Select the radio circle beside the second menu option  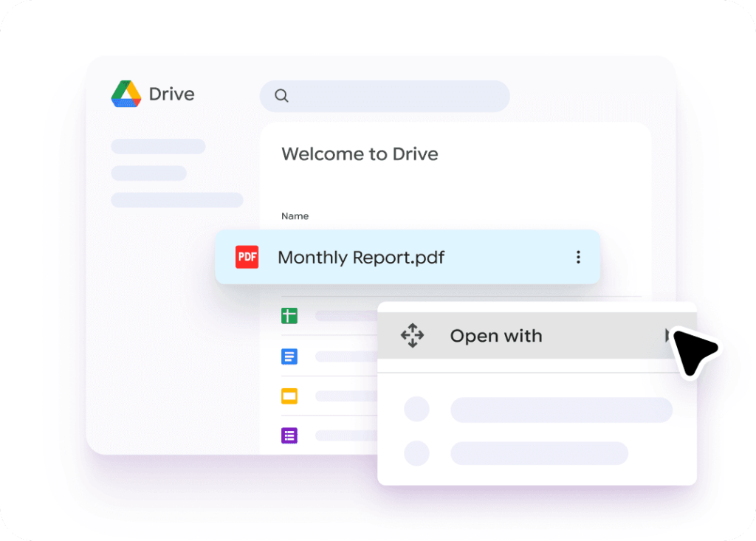[x=417, y=454]
